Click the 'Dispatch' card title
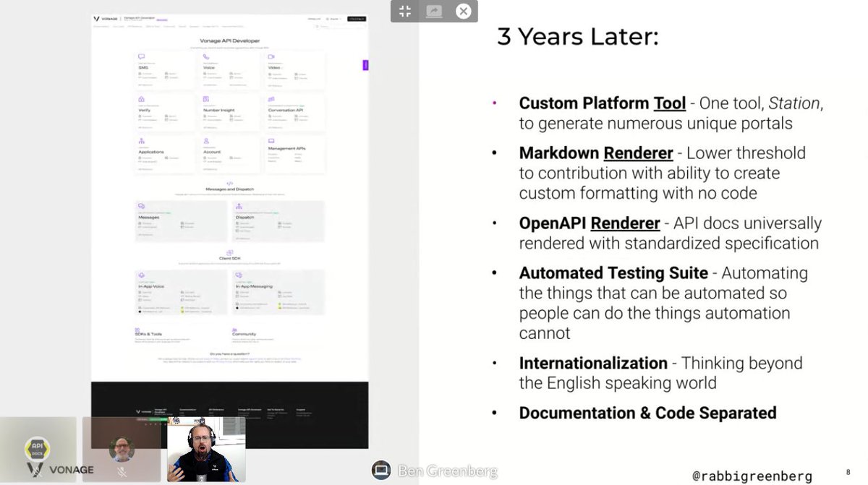 [244, 216]
